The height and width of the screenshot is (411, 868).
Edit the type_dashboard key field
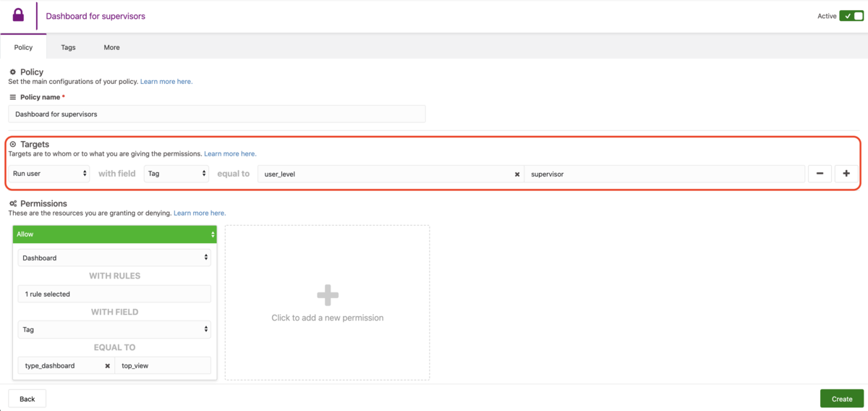pos(67,365)
